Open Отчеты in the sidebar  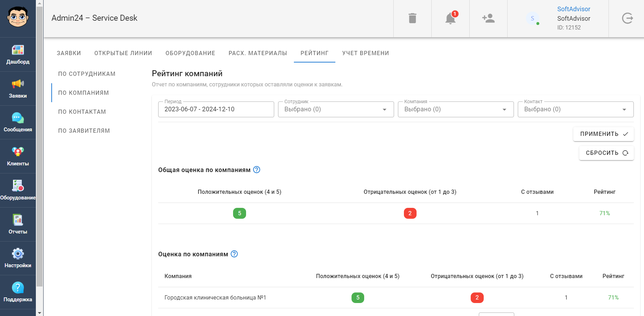click(x=18, y=224)
